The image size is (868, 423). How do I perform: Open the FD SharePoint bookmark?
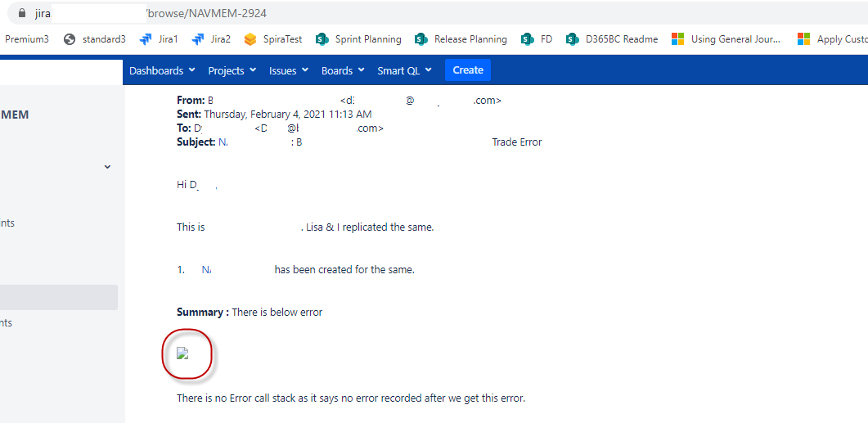pos(537,39)
